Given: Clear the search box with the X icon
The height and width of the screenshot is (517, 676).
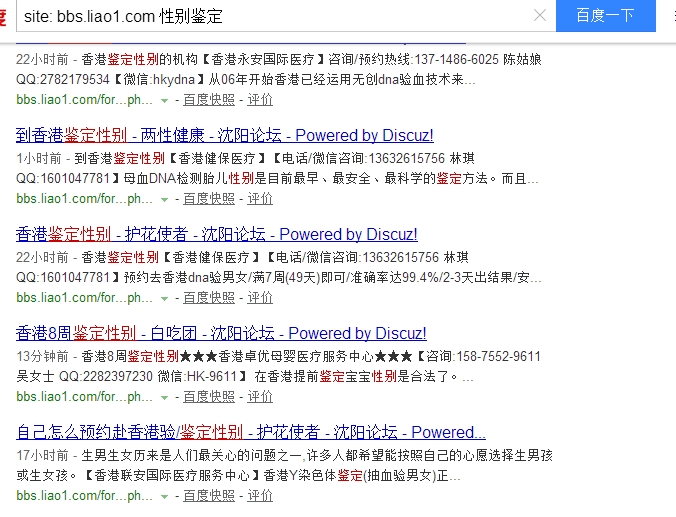Looking at the screenshot, I should [540, 16].
